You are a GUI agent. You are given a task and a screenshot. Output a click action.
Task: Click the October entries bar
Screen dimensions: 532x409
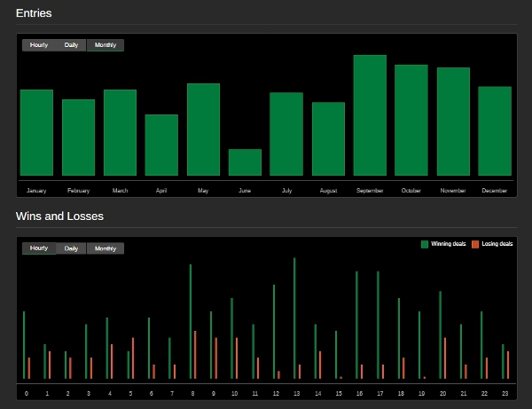[x=411, y=120]
